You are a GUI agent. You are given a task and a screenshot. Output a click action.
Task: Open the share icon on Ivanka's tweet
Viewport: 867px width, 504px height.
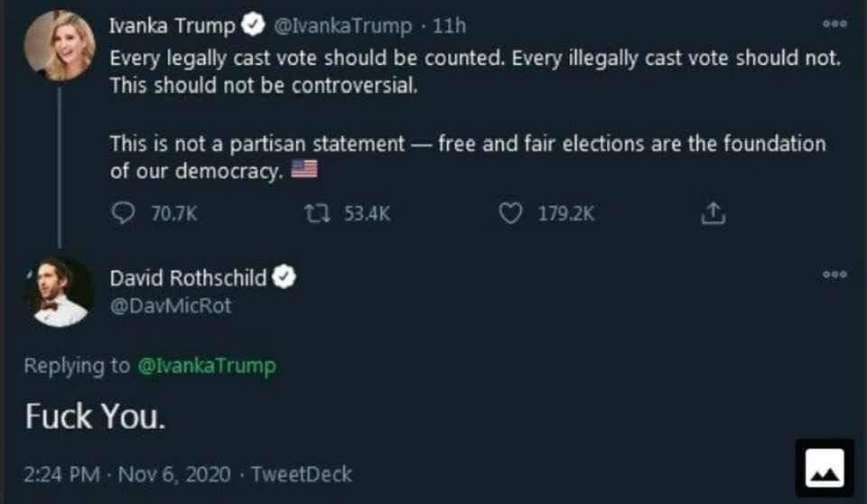click(x=713, y=213)
